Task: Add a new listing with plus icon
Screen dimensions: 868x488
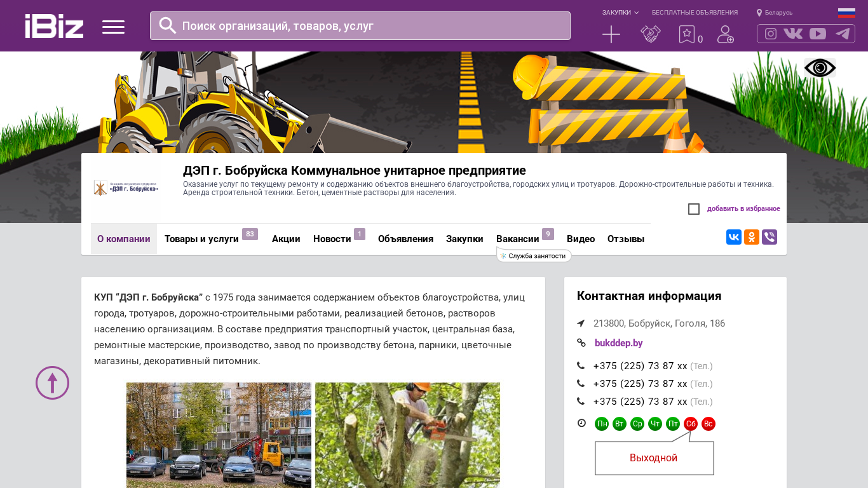Action: coord(611,34)
